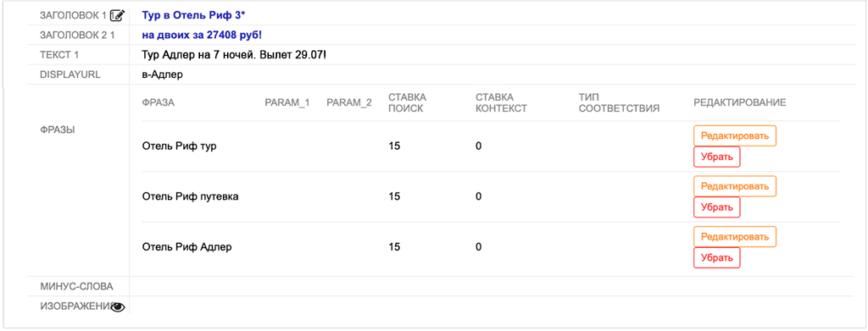The width and height of the screenshot is (868, 331).
Task: Select the phrase text Отель Риф путевка
Action: (x=191, y=196)
